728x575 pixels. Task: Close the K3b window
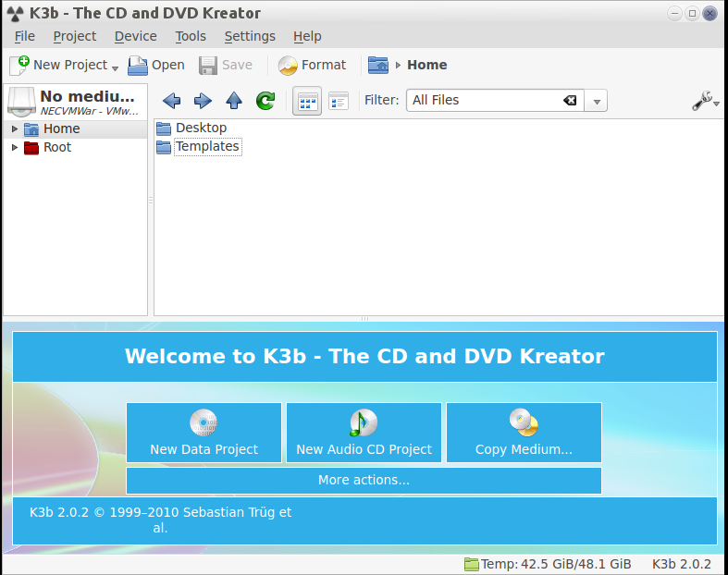pyautogui.click(x=709, y=14)
